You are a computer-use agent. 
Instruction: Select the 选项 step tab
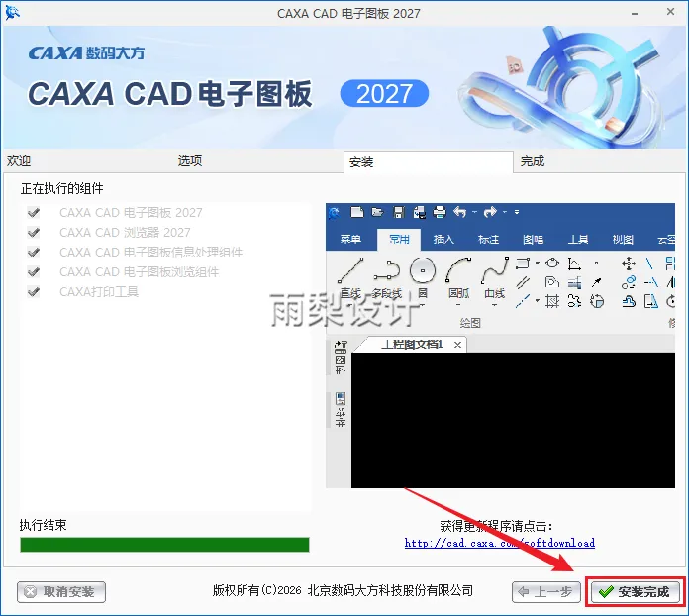click(x=190, y=160)
